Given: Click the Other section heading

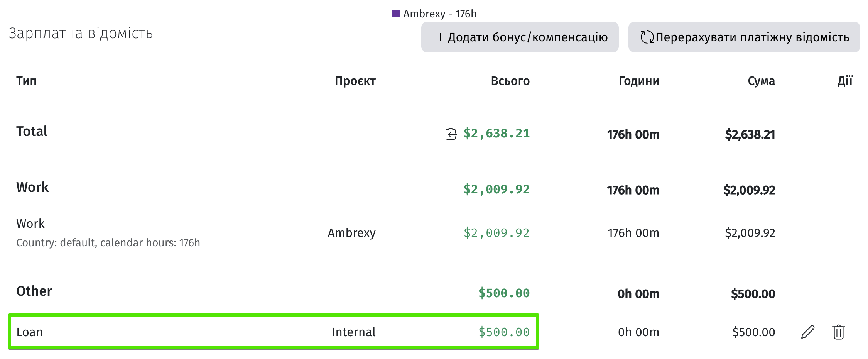Looking at the screenshot, I should [x=34, y=291].
